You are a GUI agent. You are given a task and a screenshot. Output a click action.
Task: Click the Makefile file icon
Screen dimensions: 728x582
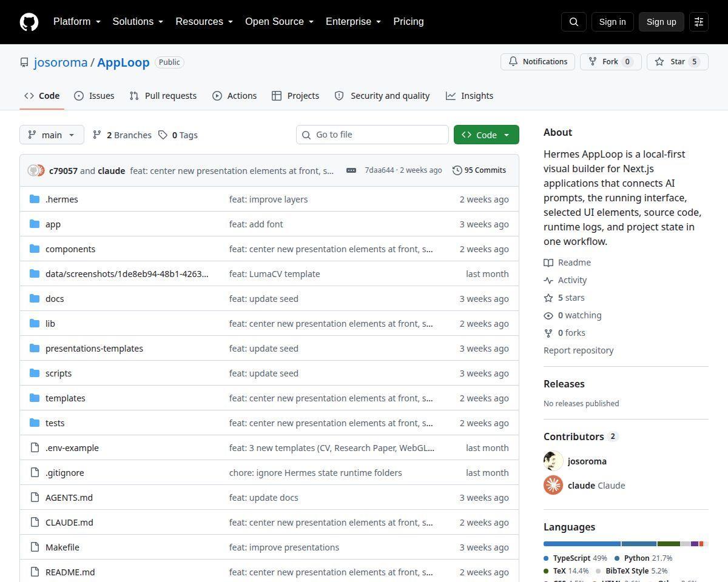pos(35,547)
